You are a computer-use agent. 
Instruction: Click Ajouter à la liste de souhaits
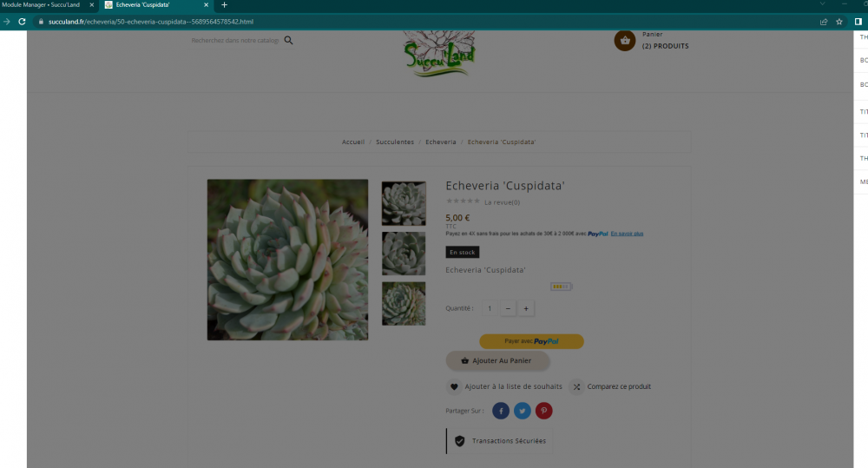coord(513,386)
